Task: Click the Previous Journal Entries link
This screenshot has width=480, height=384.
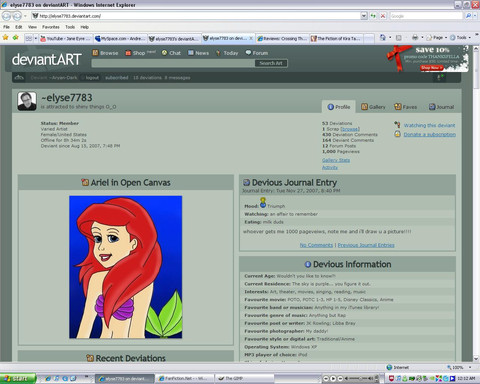Action: [366, 245]
